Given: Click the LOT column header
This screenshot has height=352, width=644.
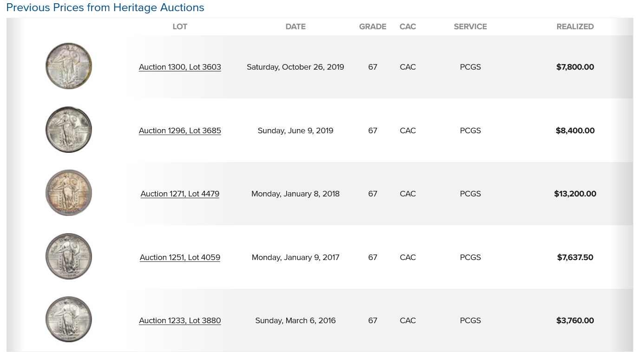Looking at the screenshot, I should point(180,26).
